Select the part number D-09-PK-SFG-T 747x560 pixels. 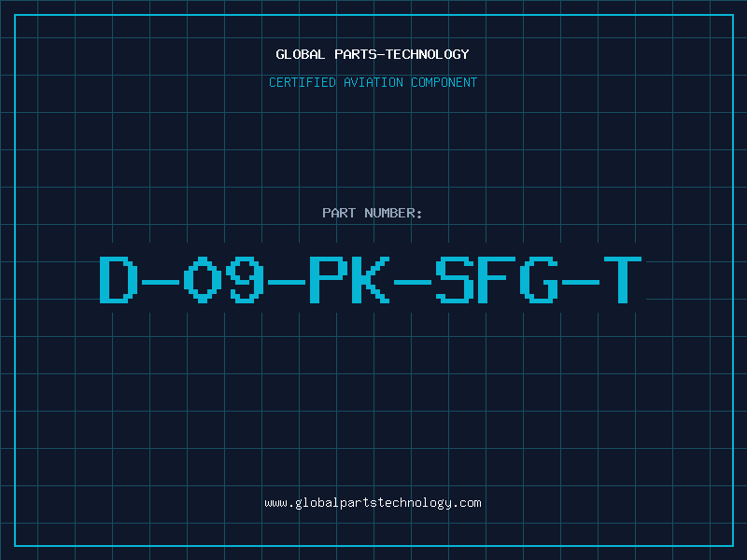pos(371,279)
